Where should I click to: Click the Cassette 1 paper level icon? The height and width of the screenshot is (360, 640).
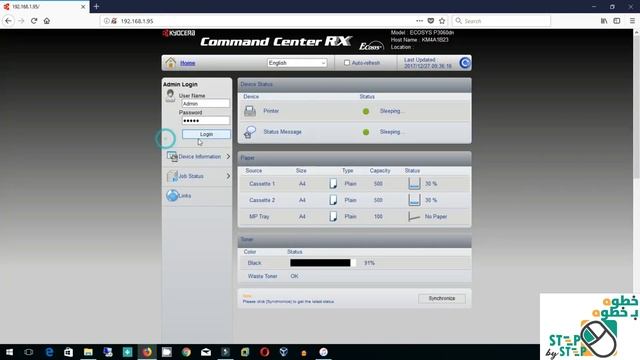coord(414,184)
